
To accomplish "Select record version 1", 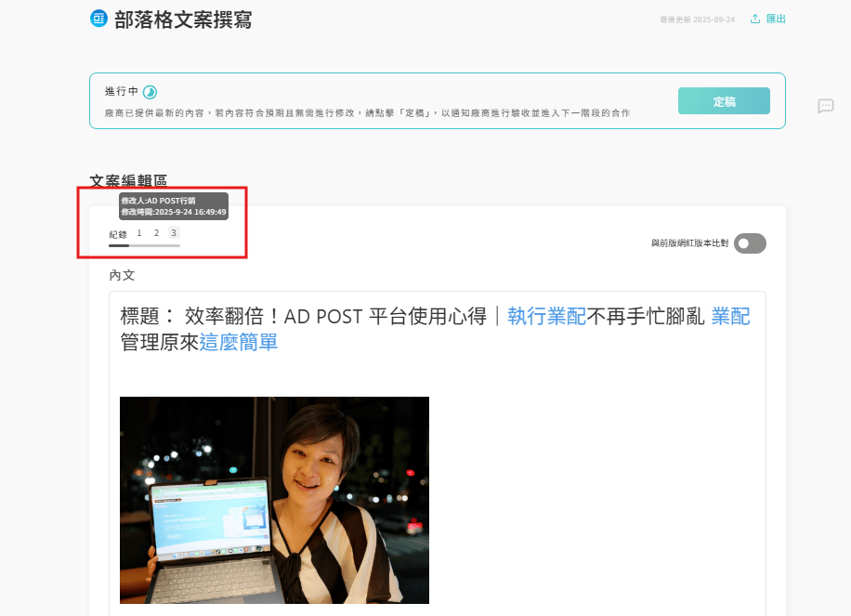I will click(x=139, y=233).
